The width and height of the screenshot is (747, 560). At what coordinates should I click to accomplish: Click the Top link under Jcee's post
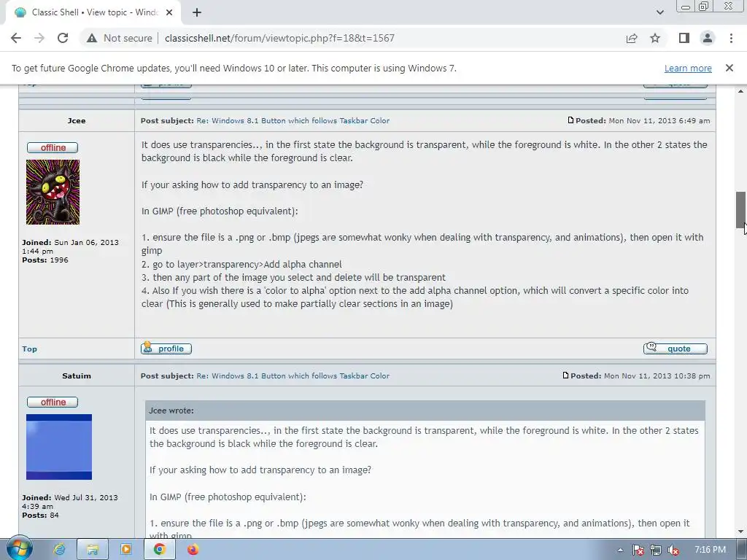click(29, 349)
